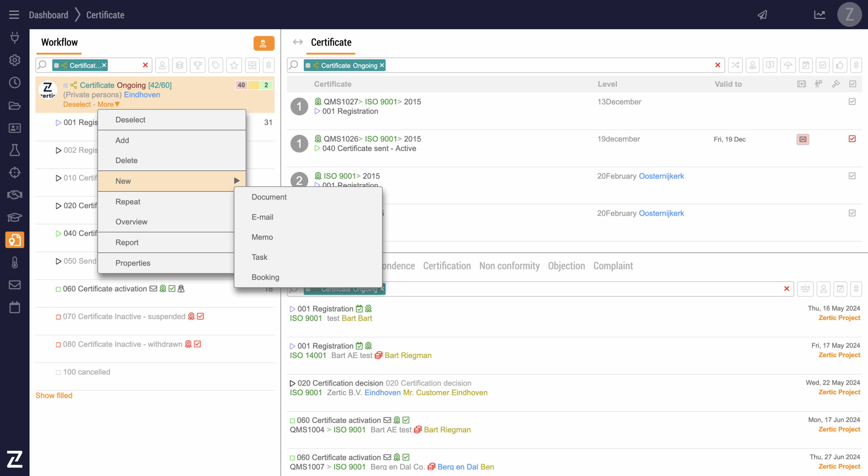Select Task from the New submenu
Image resolution: width=868 pixels, height=476 pixels.
tap(259, 257)
